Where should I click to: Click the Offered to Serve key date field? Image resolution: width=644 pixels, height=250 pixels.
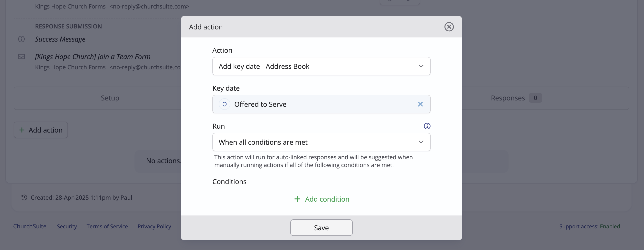pyautogui.click(x=321, y=104)
